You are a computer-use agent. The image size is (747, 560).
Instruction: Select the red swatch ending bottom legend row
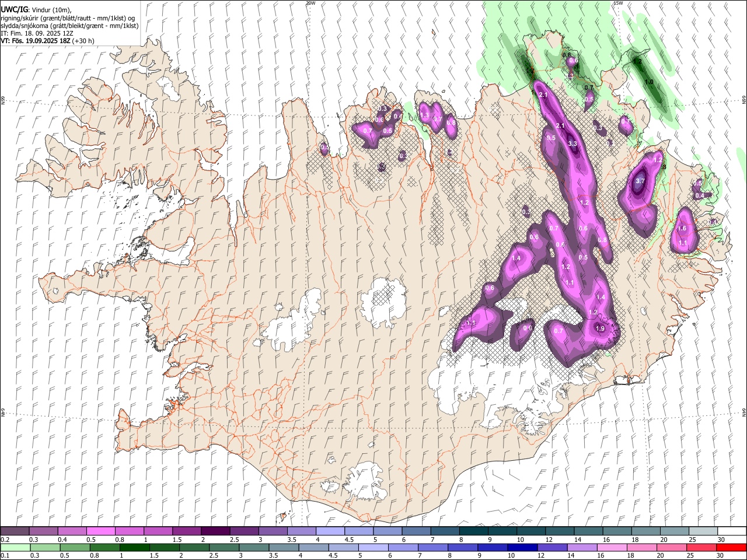[x=731, y=547]
